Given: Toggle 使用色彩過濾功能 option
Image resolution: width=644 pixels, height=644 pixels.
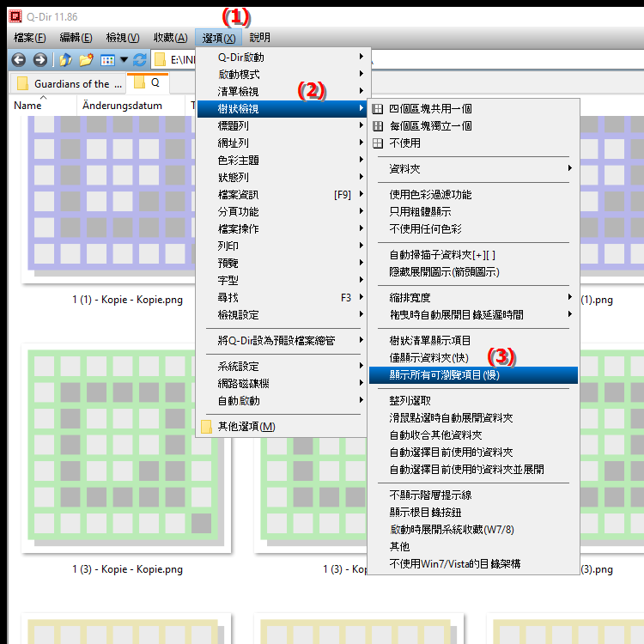Looking at the screenshot, I should click(473, 195).
